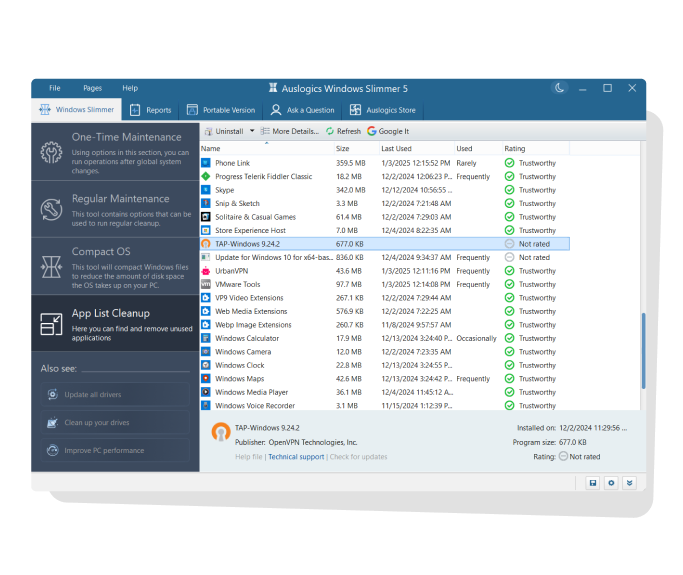Open the Help menu
The height and width of the screenshot is (575, 683).
coord(130,88)
